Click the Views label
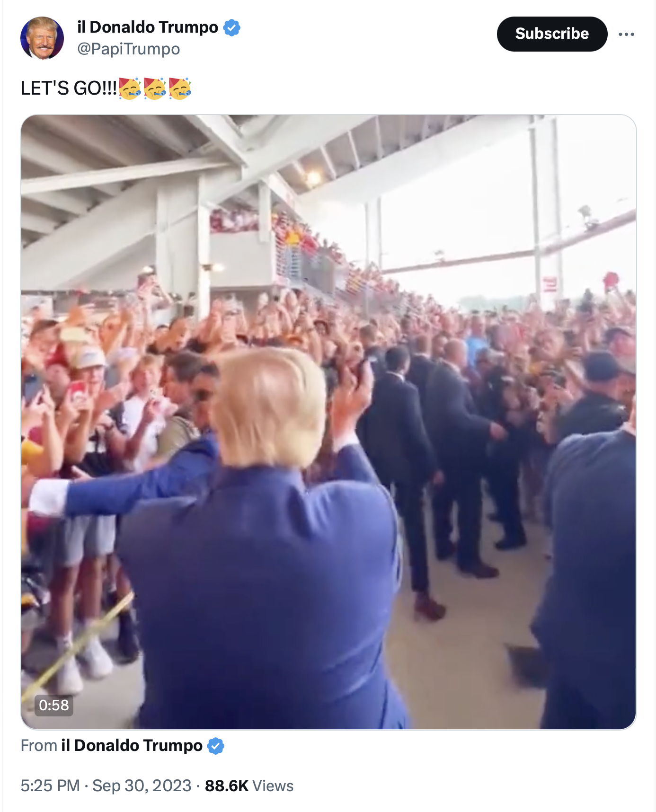 (273, 786)
